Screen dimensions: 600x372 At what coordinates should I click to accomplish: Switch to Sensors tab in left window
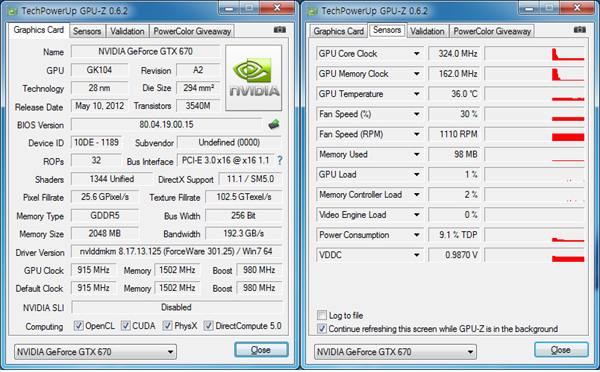click(x=87, y=31)
